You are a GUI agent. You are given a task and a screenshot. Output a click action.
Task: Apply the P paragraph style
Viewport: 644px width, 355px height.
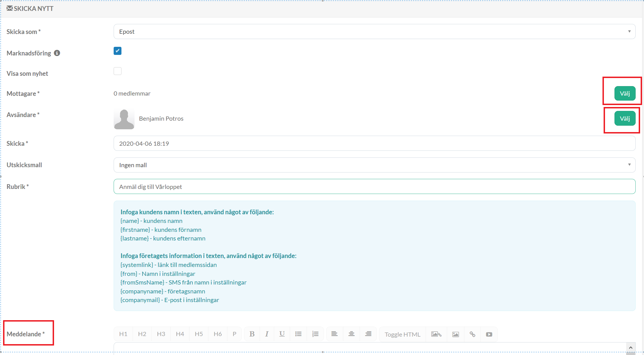[x=235, y=334]
